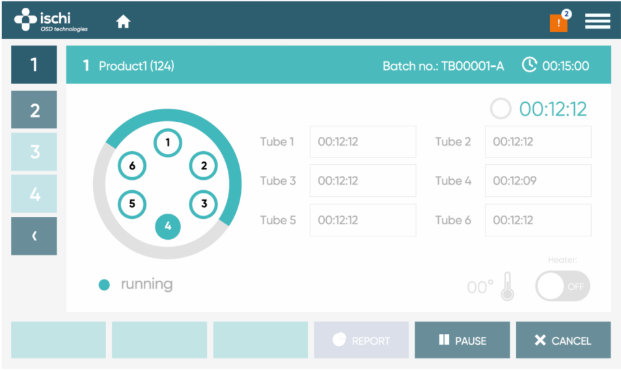
Task: Switch to station tab 1
Action: tap(34, 65)
